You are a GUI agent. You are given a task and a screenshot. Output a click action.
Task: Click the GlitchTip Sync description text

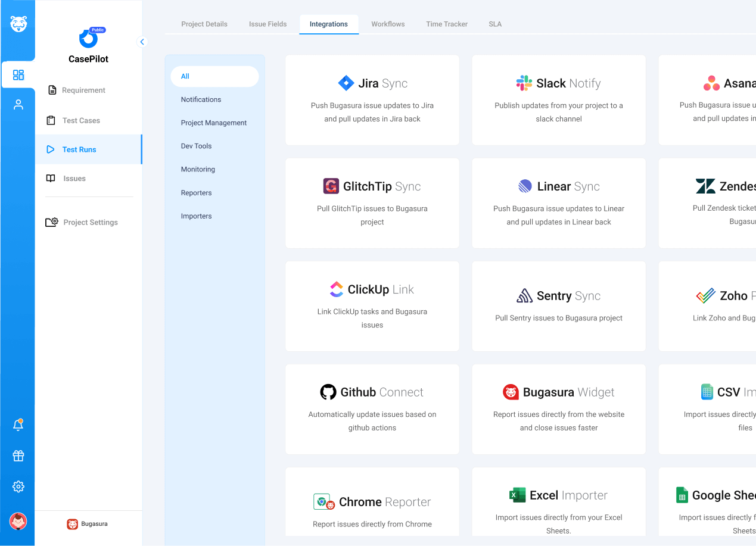(x=372, y=215)
